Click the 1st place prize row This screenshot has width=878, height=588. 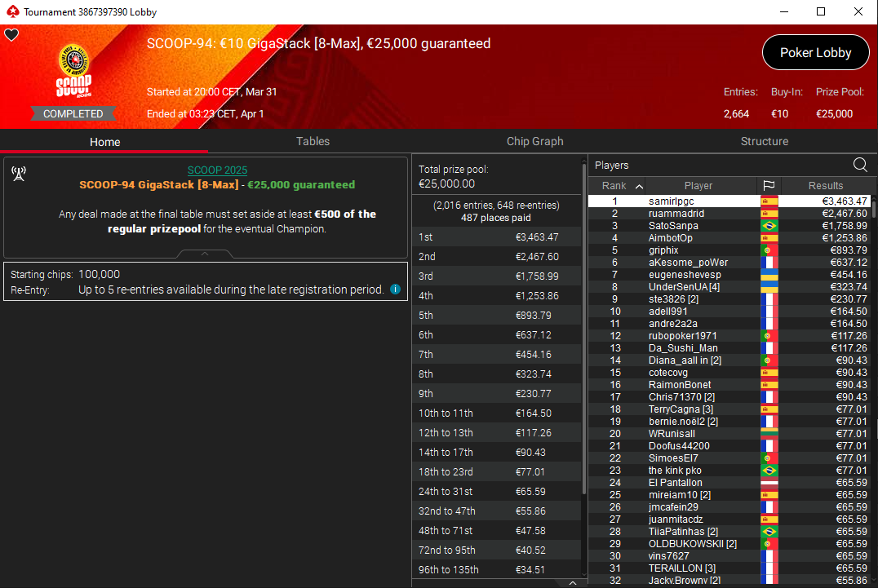(497, 237)
